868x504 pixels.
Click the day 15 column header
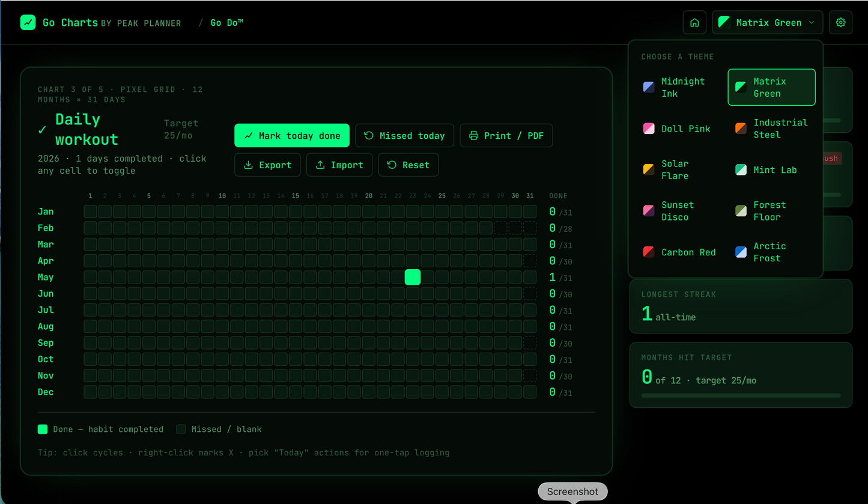296,196
